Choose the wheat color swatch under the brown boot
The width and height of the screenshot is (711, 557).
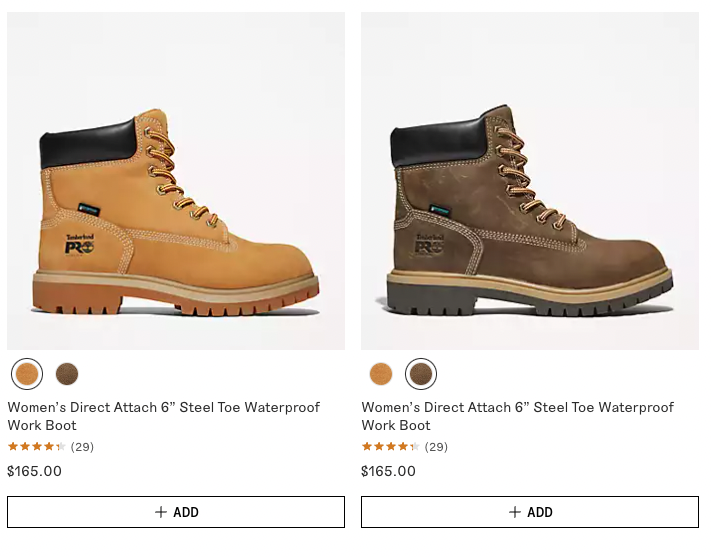(381, 374)
